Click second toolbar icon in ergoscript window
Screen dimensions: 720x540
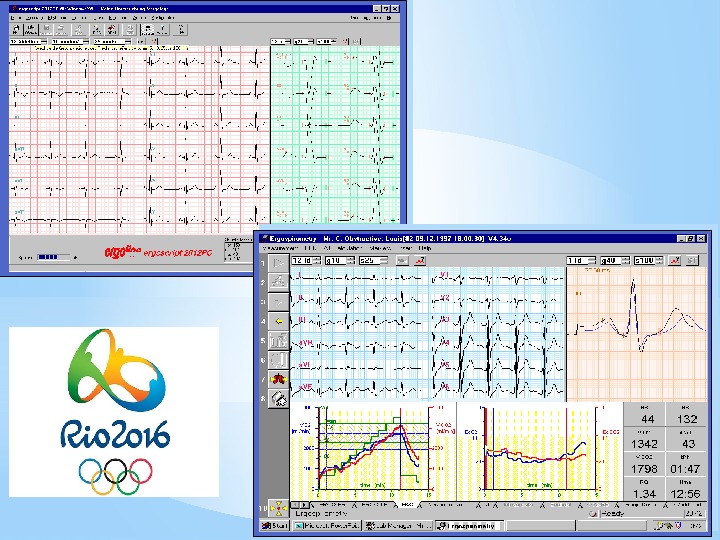click(x=31, y=30)
